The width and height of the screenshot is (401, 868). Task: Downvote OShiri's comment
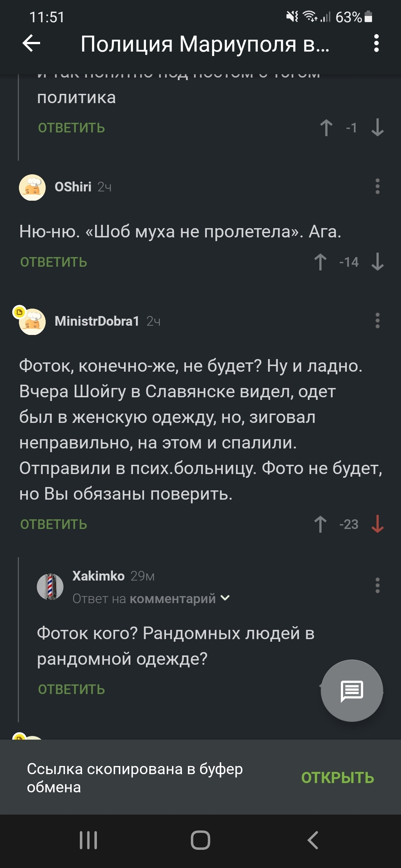[377, 262]
